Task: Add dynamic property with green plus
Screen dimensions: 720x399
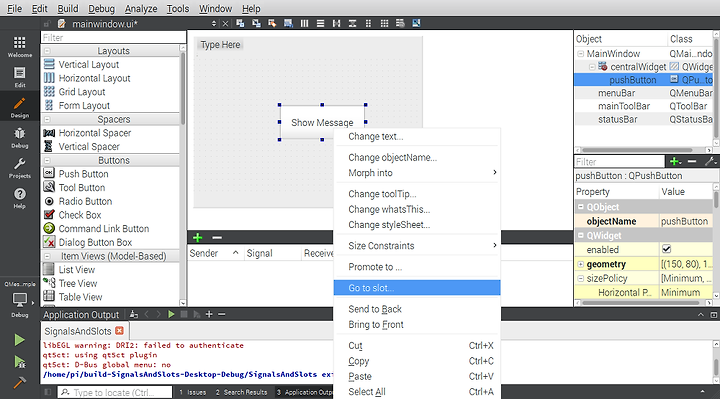Action: coord(675,161)
